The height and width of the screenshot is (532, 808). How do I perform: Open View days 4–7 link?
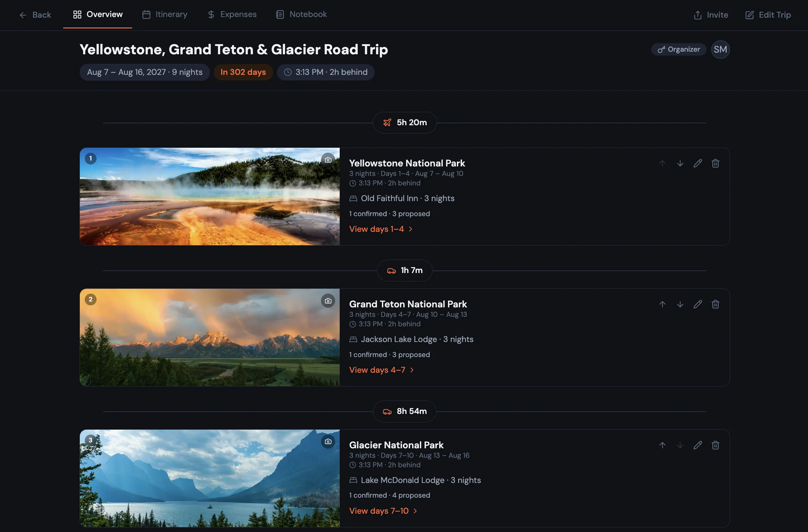point(382,370)
